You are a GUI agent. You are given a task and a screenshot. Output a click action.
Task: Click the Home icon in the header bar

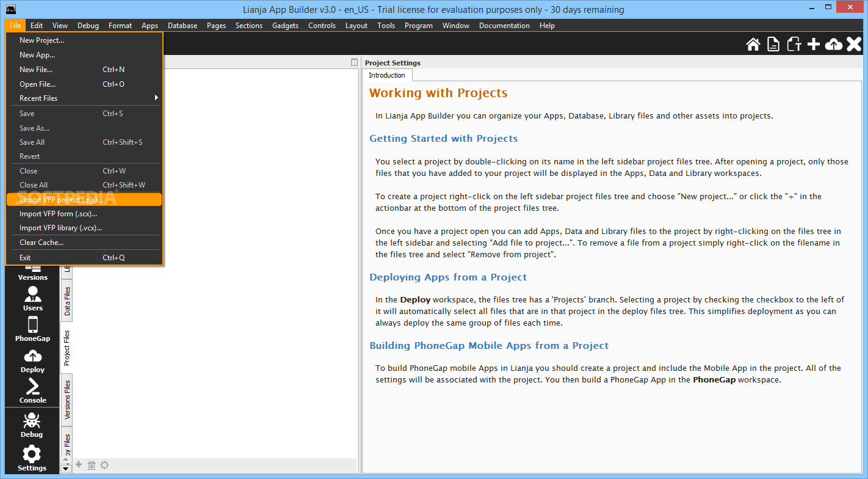tap(753, 44)
